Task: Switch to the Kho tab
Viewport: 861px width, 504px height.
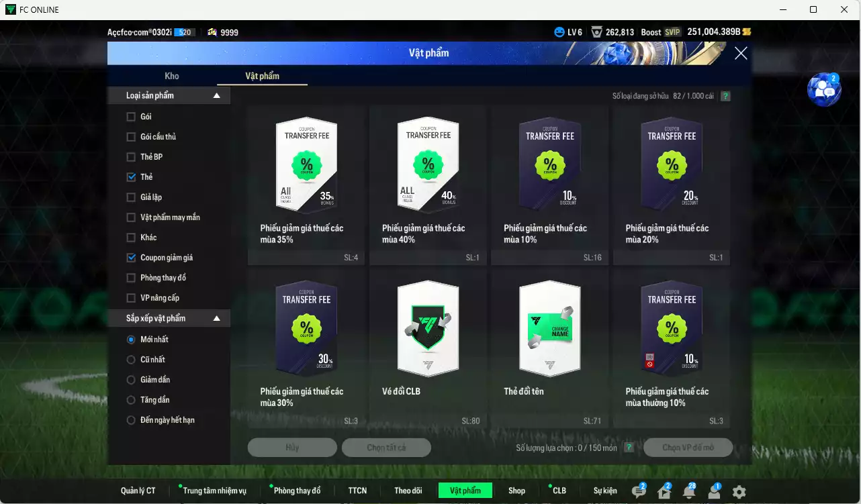Action: [x=172, y=76]
